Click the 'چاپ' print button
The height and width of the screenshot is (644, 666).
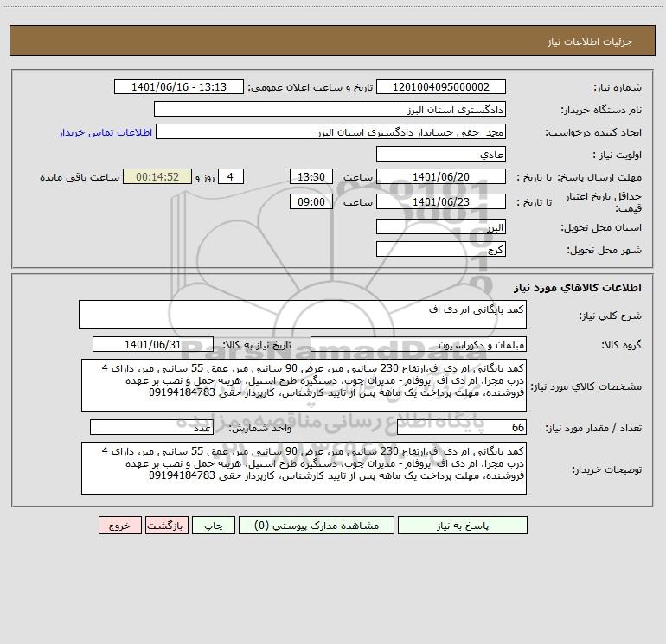214,525
